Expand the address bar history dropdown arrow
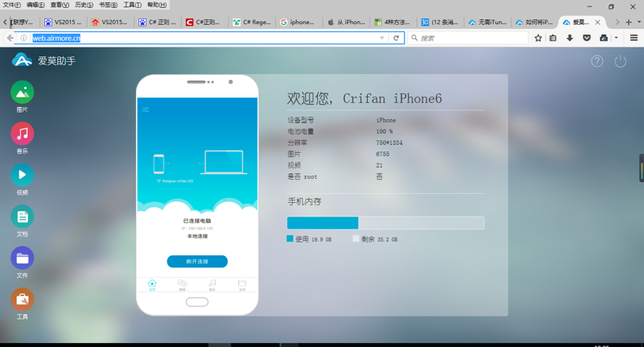644x347 pixels. (x=382, y=38)
